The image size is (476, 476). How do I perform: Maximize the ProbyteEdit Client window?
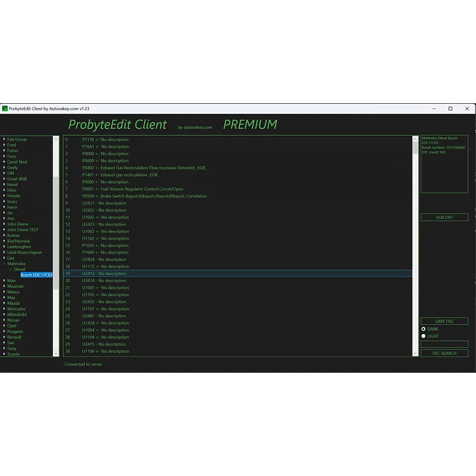[x=450, y=109]
